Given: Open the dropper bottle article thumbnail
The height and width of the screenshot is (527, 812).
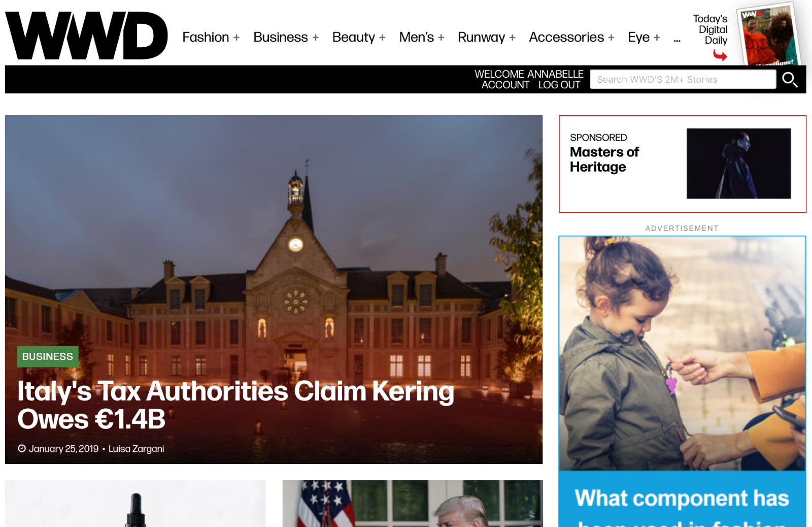Looking at the screenshot, I should tap(136, 504).
